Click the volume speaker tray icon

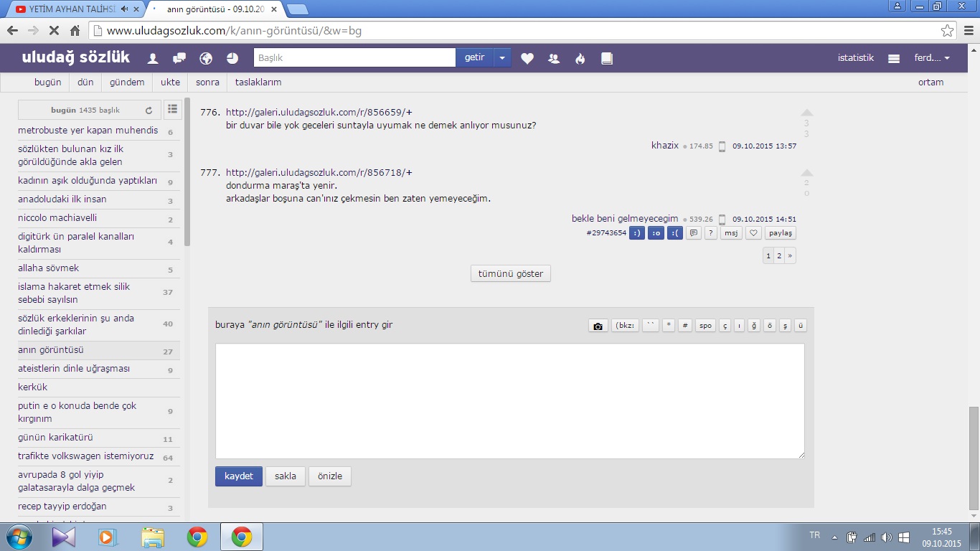tap(887, 537)
